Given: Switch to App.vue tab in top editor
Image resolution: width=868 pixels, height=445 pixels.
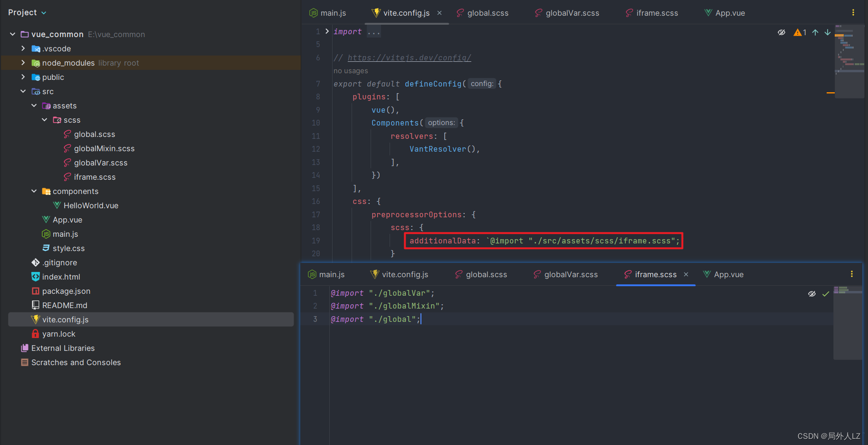Looking at the screenshot, I should coord(725,13).
